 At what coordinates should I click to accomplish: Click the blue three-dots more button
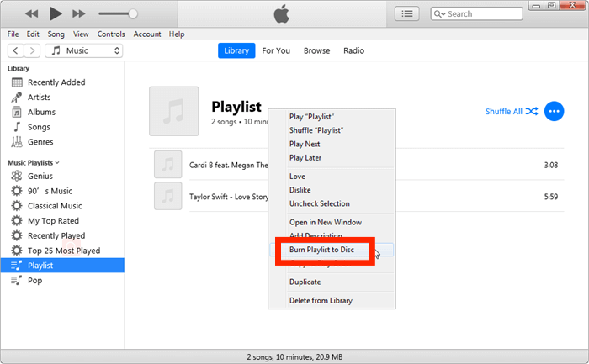tap(554, 112)
